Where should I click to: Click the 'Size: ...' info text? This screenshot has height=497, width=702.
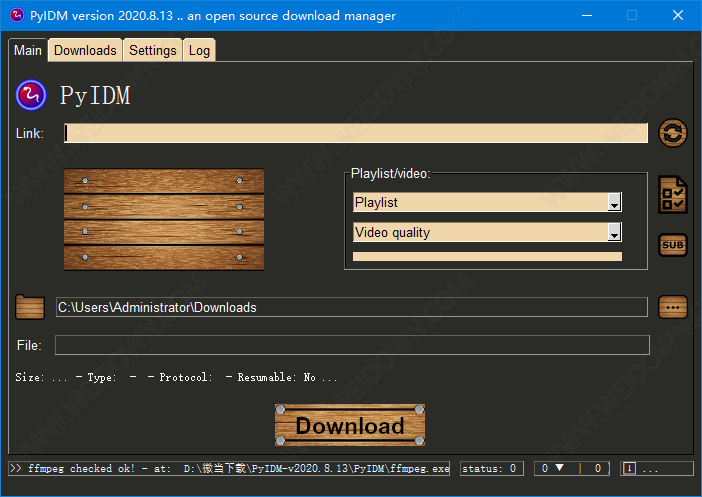pyautogui.click(x=41, y=377)
